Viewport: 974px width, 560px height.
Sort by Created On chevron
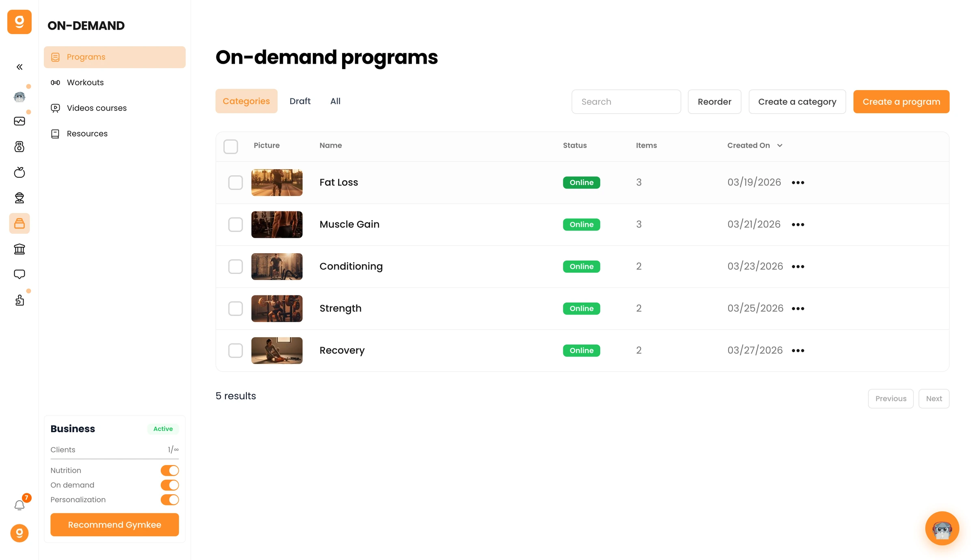pos(780,145)
